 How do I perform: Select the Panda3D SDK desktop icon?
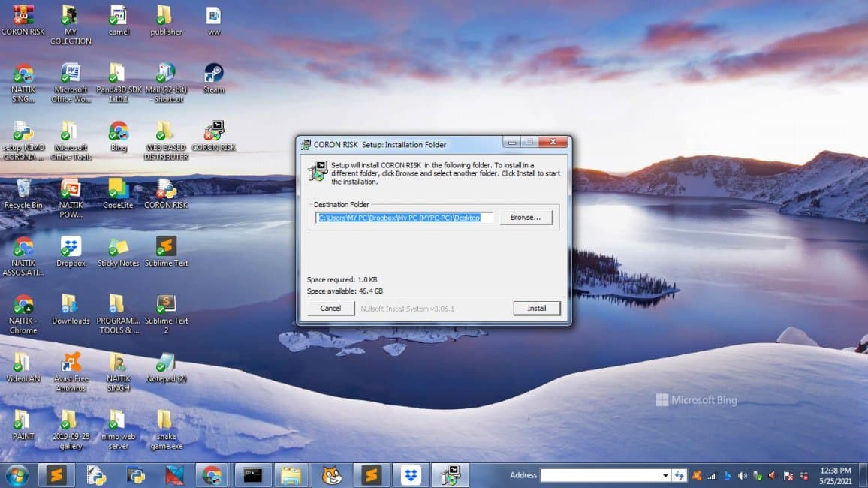point(118,83)
